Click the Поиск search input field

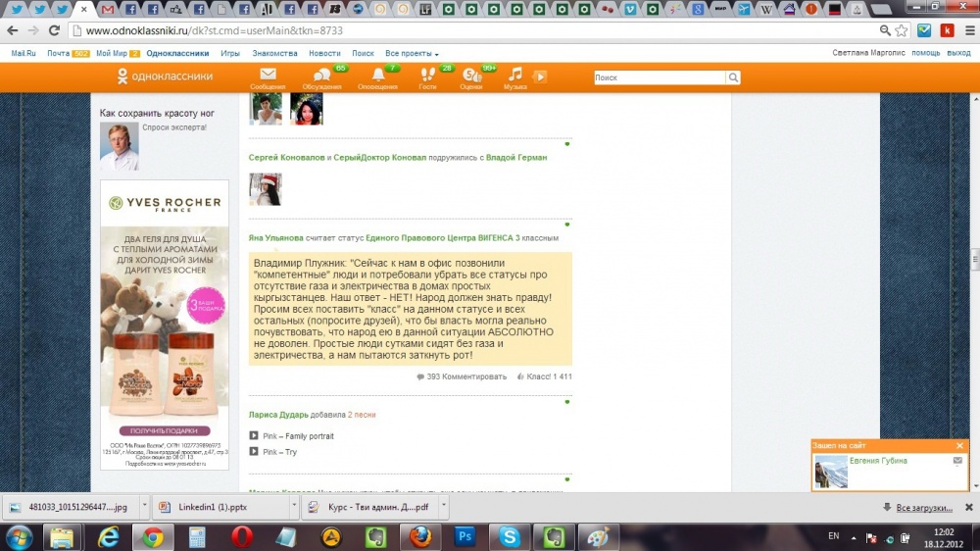(x=660, y=77)
